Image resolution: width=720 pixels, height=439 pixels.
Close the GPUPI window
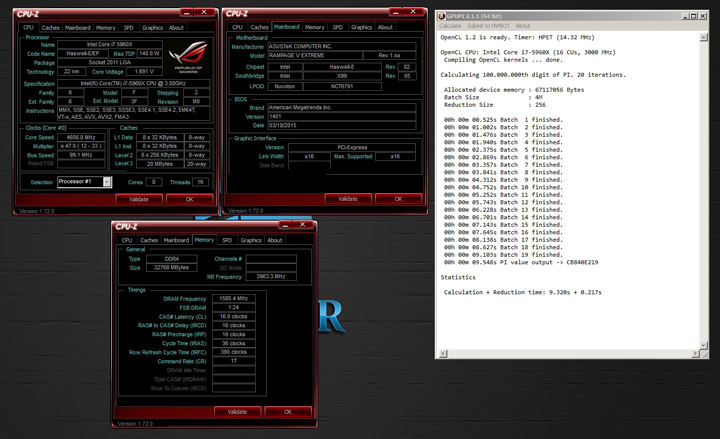click(703, 16)
